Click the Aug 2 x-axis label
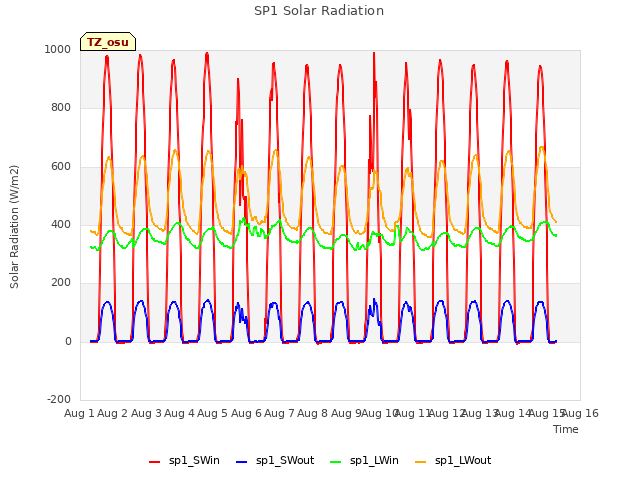This screenshot has height=480, width=640. click(x=113, y=413)
